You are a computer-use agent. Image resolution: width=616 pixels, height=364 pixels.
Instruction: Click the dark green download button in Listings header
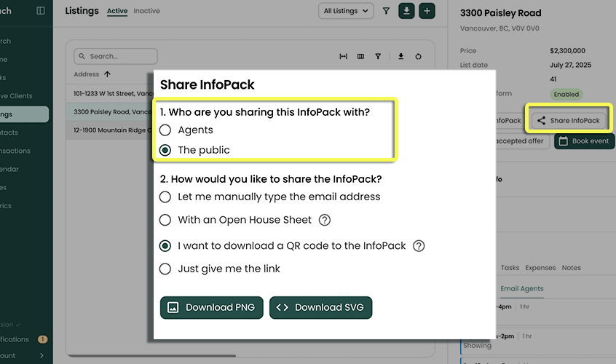tap(406, 11)
